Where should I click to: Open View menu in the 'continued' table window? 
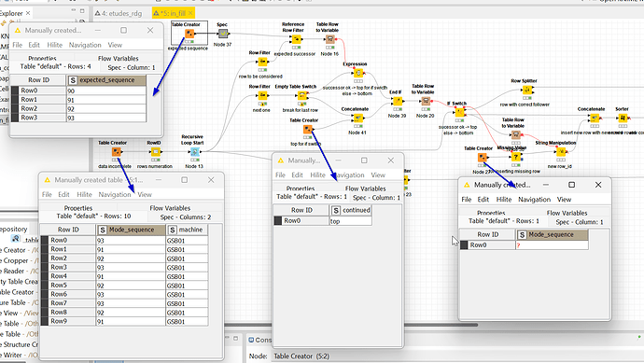(x=378, y=175)
